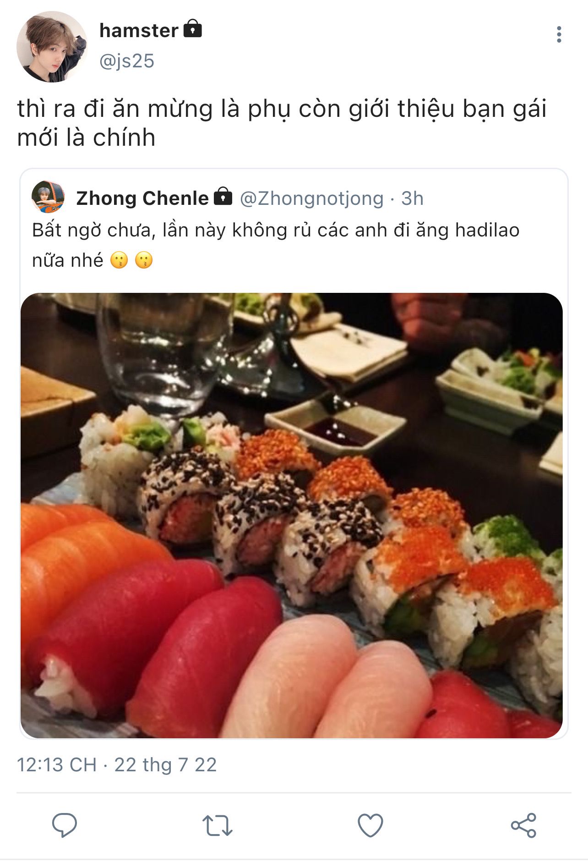Click the 12:13 CH tweet timestamp
588x868 pixels.
click(x=57, y=765)
